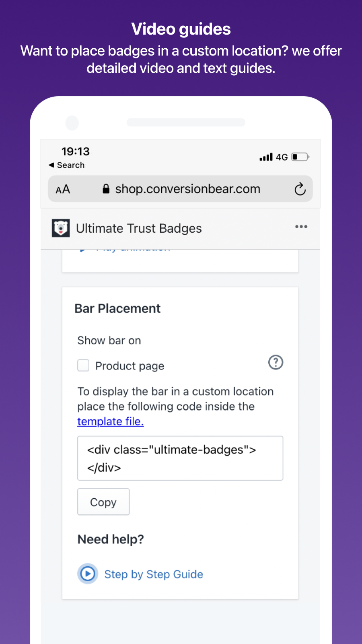Tap the Bar Placement heading

117,308
